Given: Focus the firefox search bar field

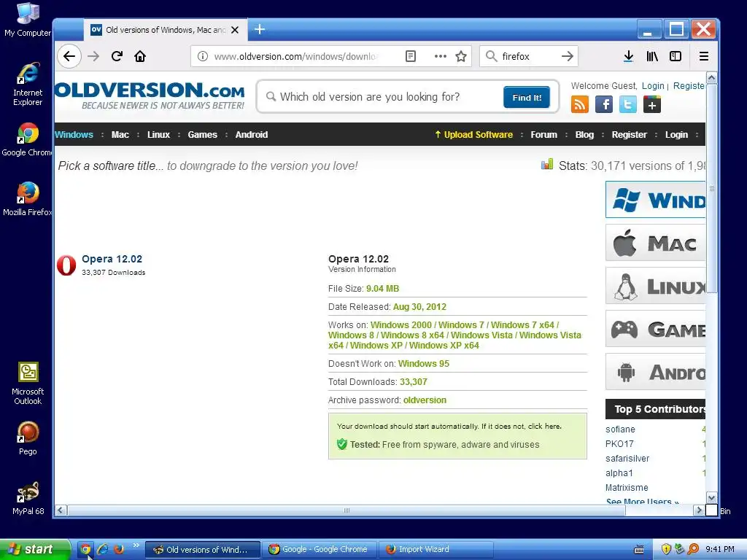Looking at the screenshot, I should pos(529,56).
